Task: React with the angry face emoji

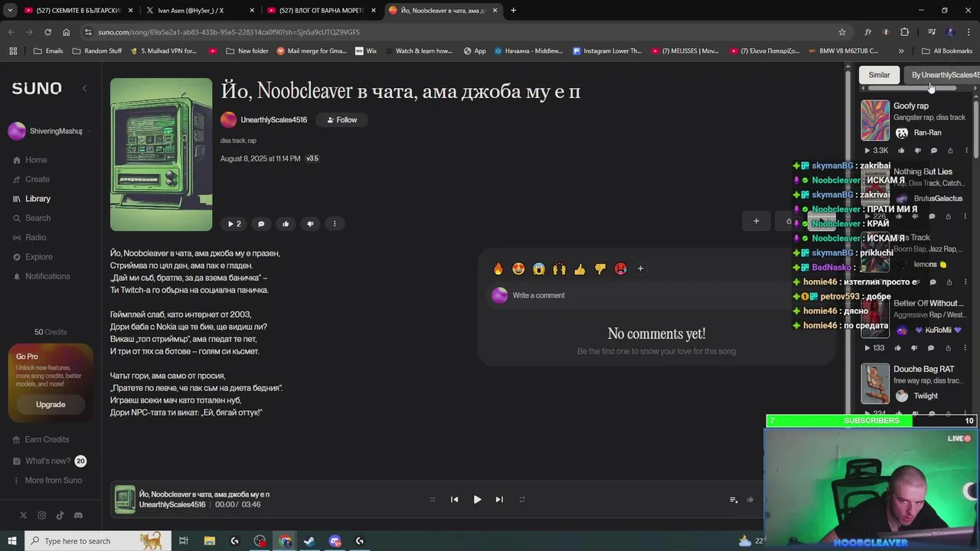Action: pyautogui.click(x=620, y=269)
